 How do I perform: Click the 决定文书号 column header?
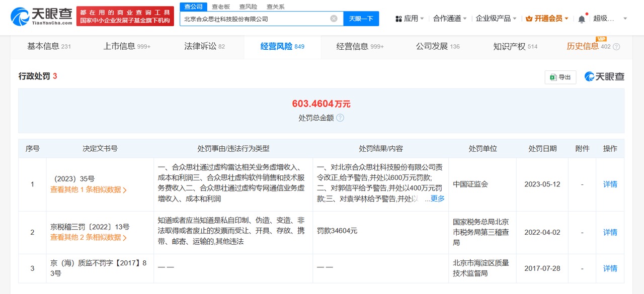coord(100,149)
